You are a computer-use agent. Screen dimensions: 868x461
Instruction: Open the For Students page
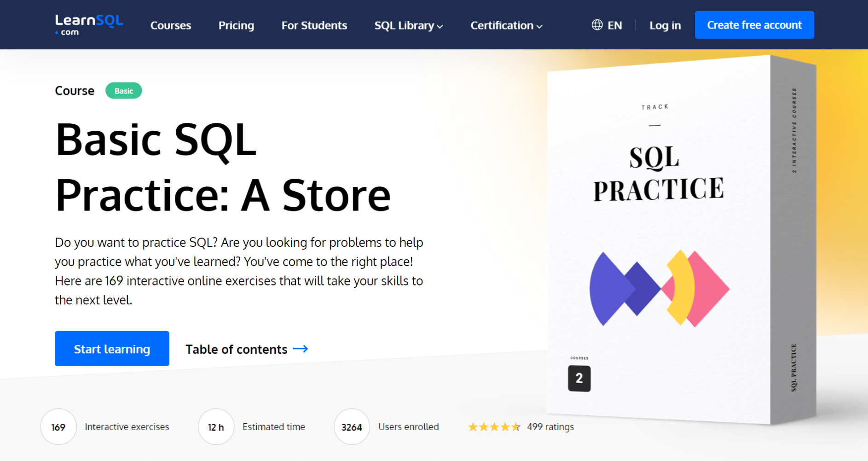click(314, 25)
